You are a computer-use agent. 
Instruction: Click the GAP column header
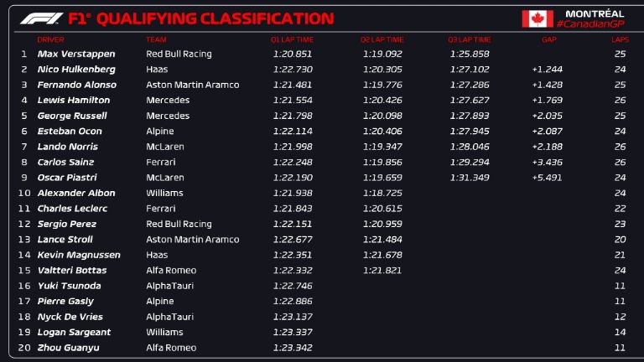[549, 39]
